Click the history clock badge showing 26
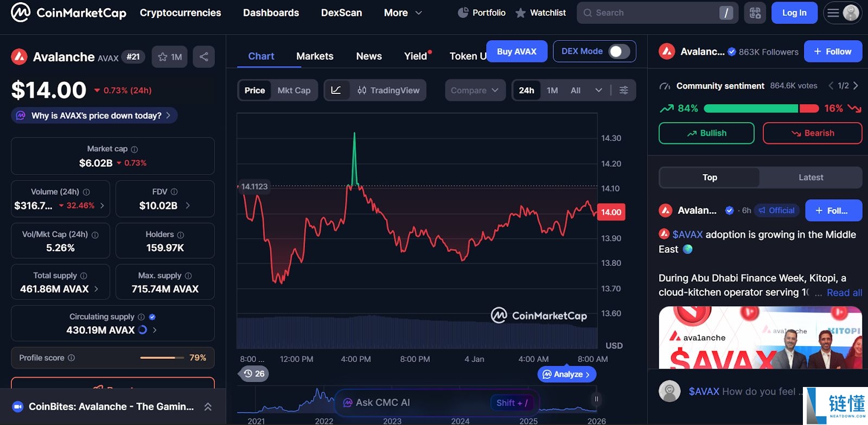Image resolution: width=868 pixels, height=425 pixels. pos(254,374)
